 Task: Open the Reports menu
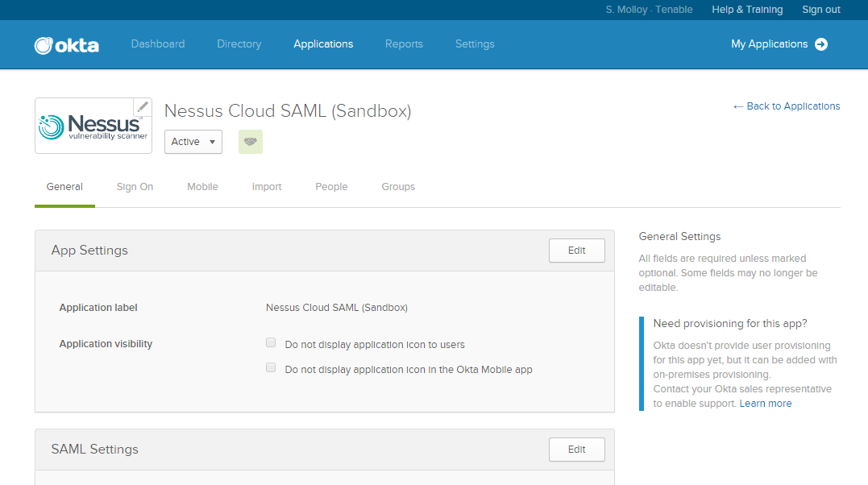(404, 44)
